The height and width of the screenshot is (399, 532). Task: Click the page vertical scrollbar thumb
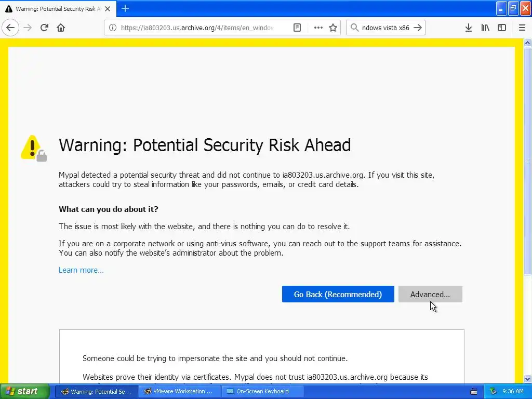tap(527, 161)
